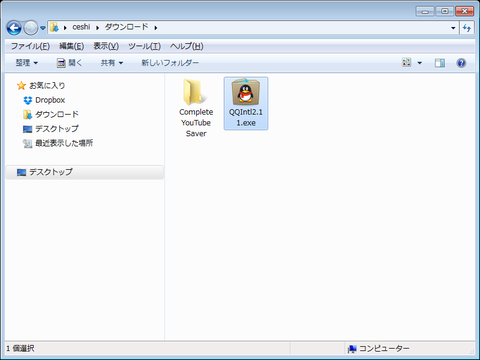480x360 pixels.
Task: Click the 1 個選択 status bar text
Action: click(x=20, y=349)
